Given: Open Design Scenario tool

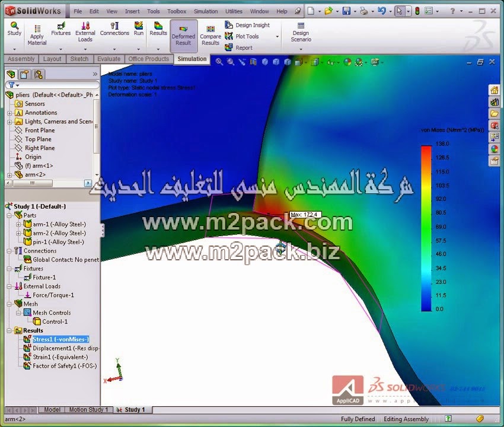Looking at the screenshot, I should (x=301, y=33).
